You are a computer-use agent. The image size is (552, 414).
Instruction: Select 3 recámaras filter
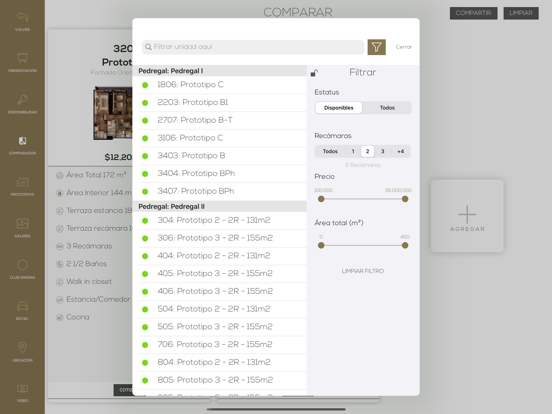[382, 151]
